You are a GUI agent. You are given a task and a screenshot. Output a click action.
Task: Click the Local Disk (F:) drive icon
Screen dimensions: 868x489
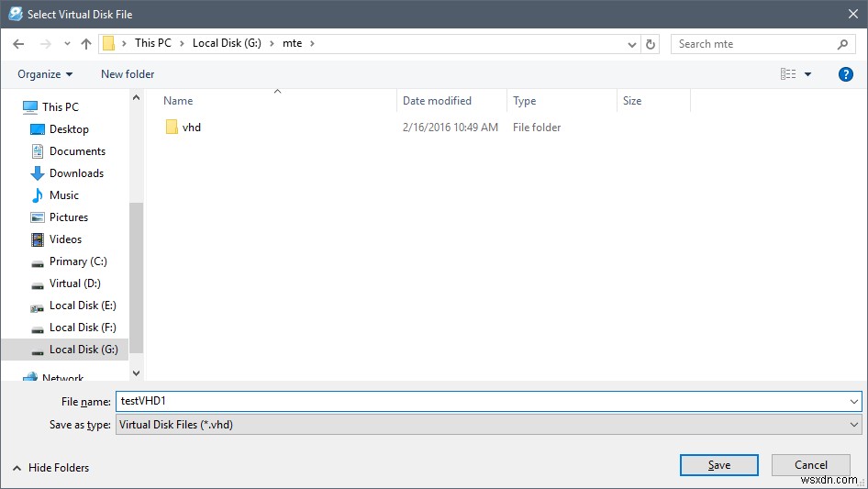[x=37, y=330]
